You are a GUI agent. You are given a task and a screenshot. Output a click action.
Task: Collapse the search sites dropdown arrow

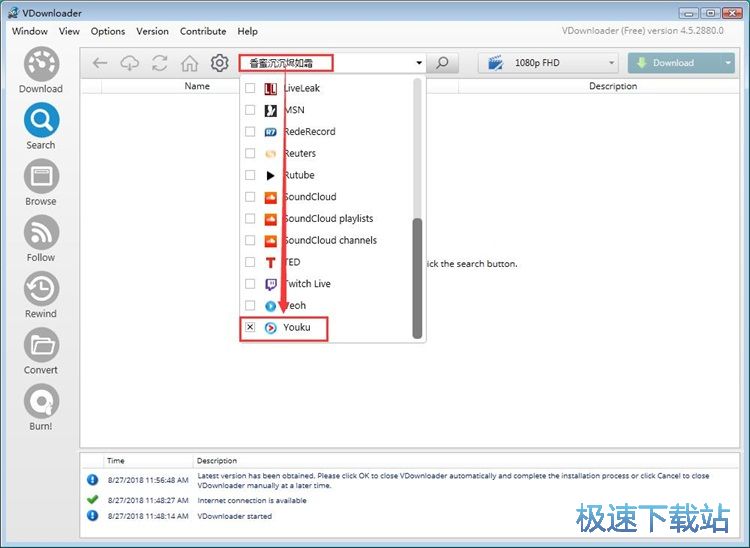(419, 63)
